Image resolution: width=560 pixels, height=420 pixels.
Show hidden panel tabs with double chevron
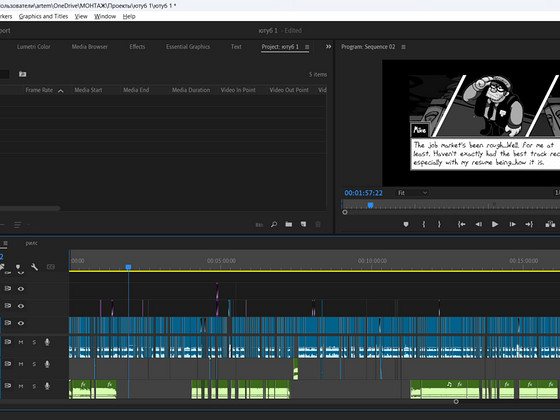coord(328,46)
